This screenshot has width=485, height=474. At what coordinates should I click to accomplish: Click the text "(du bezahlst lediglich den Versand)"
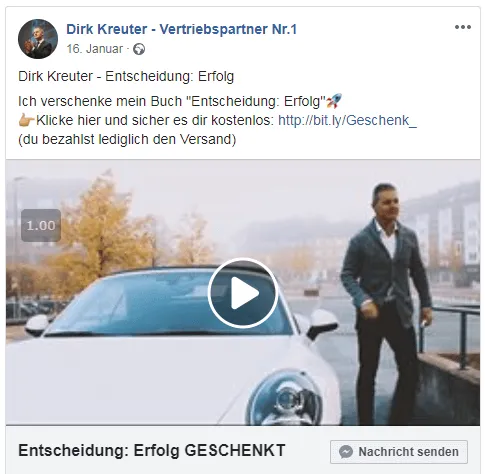pos(127,139)
